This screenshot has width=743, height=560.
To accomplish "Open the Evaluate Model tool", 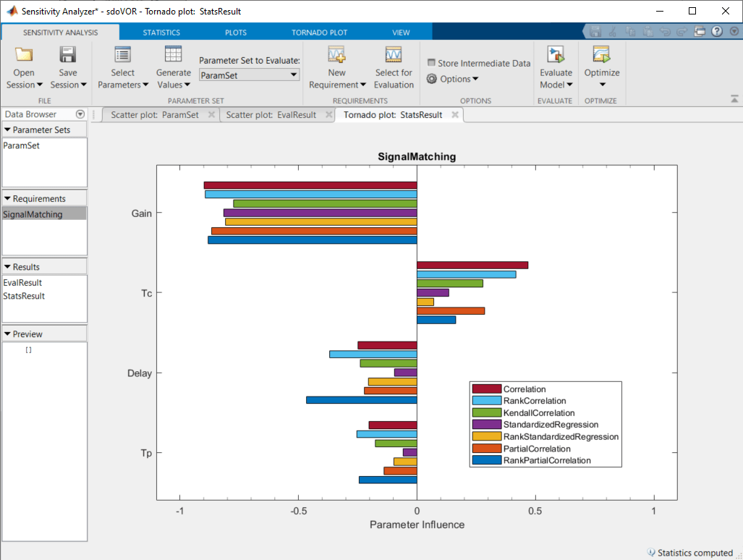I will pos(556,69).
